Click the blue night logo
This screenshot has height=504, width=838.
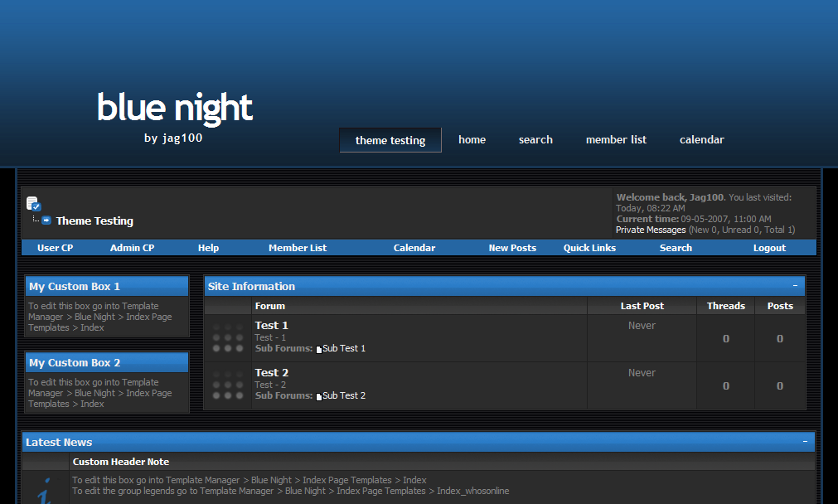click(x=174, y=109)
